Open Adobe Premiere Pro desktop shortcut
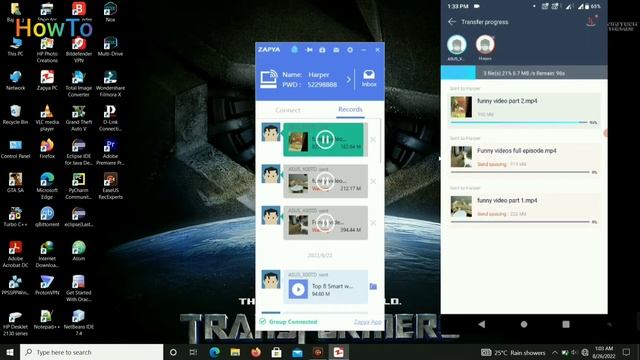The image size is (640, 360). point(110,152)
